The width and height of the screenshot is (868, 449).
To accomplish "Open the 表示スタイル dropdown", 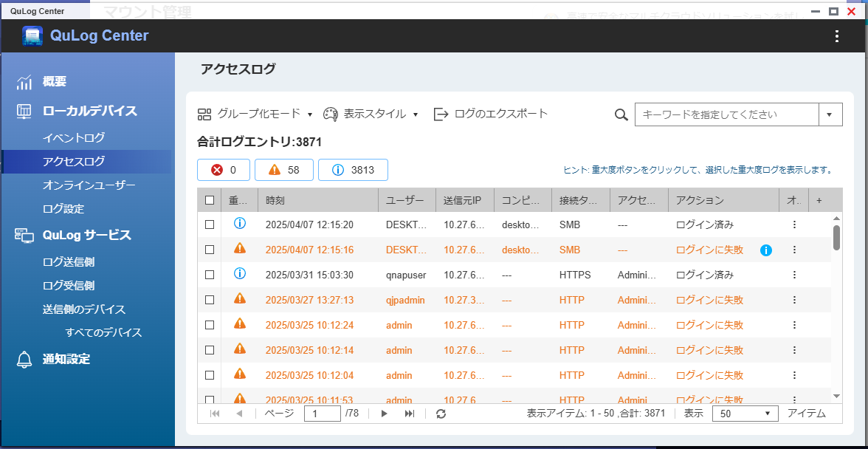I will pos(371,114).
